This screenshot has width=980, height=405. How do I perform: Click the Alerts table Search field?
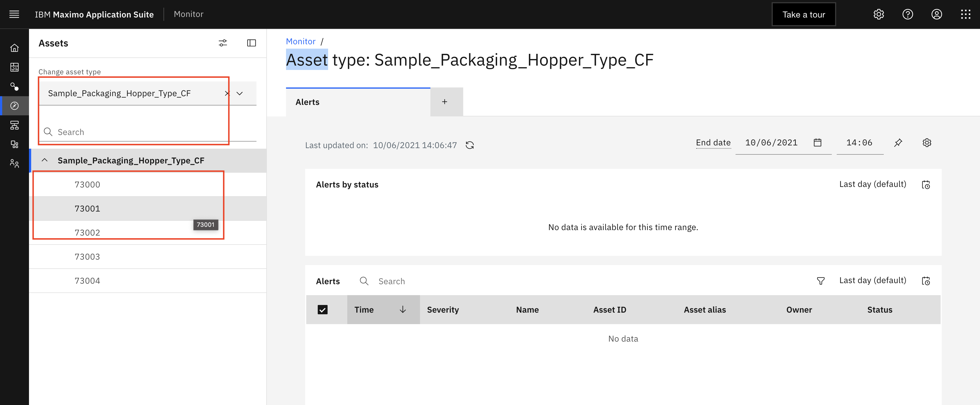tap(392, 281)
